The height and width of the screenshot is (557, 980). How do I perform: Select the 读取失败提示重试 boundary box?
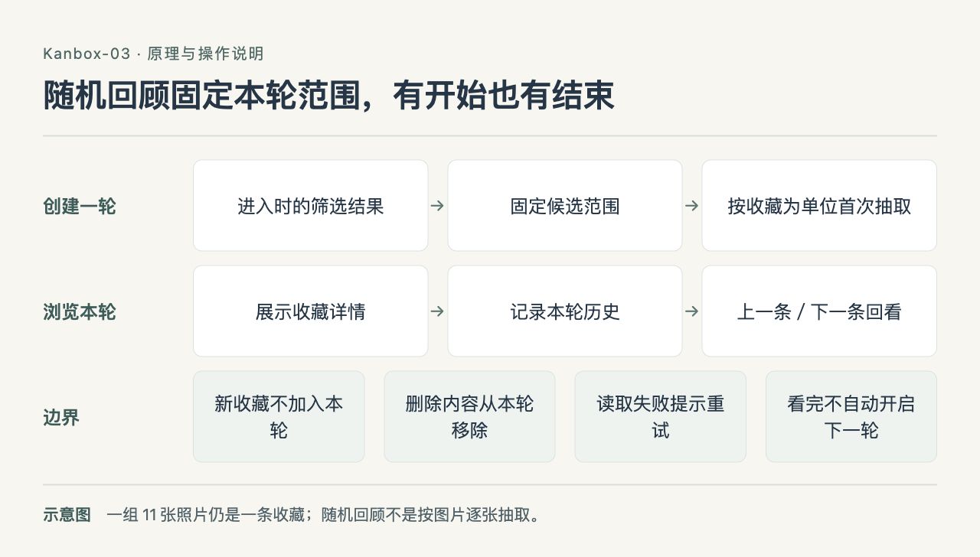pos(660,416)
